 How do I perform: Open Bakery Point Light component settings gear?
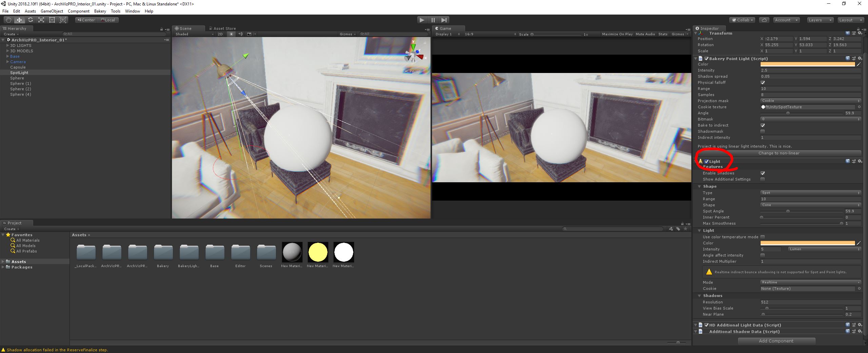(860, 58)
